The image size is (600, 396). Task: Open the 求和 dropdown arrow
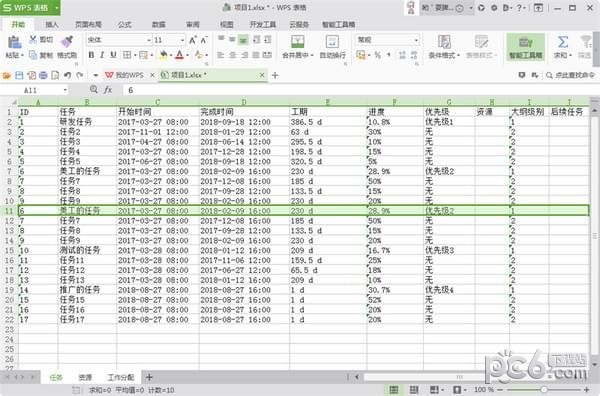click(x=571, y=55)
